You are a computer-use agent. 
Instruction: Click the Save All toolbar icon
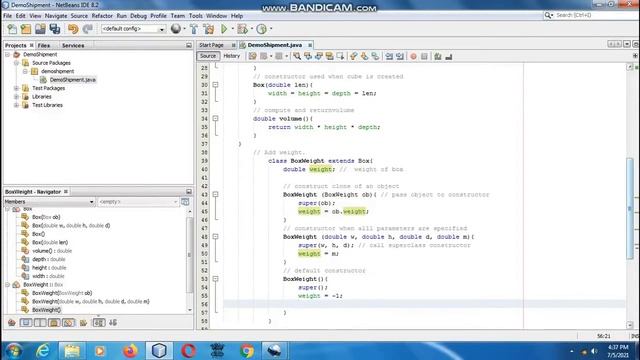(55, 29)
